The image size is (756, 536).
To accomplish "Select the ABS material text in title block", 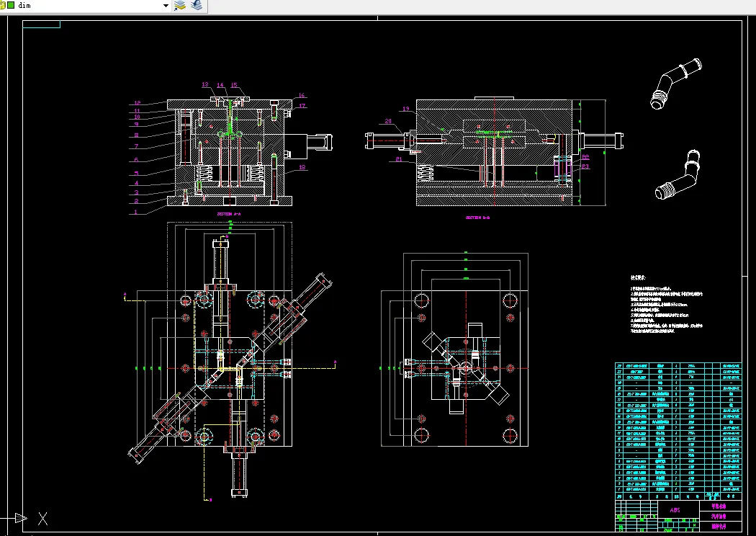I will tap(674, 509).
